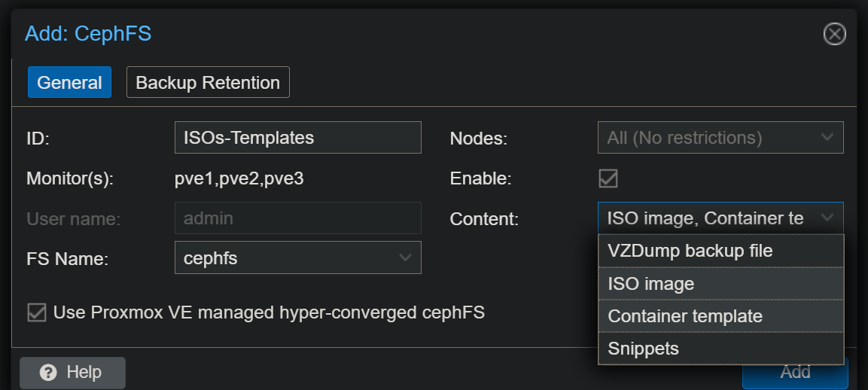Close the Add: CephFS dialog
This screenshot has width=868, height=390.
point(834,35)
